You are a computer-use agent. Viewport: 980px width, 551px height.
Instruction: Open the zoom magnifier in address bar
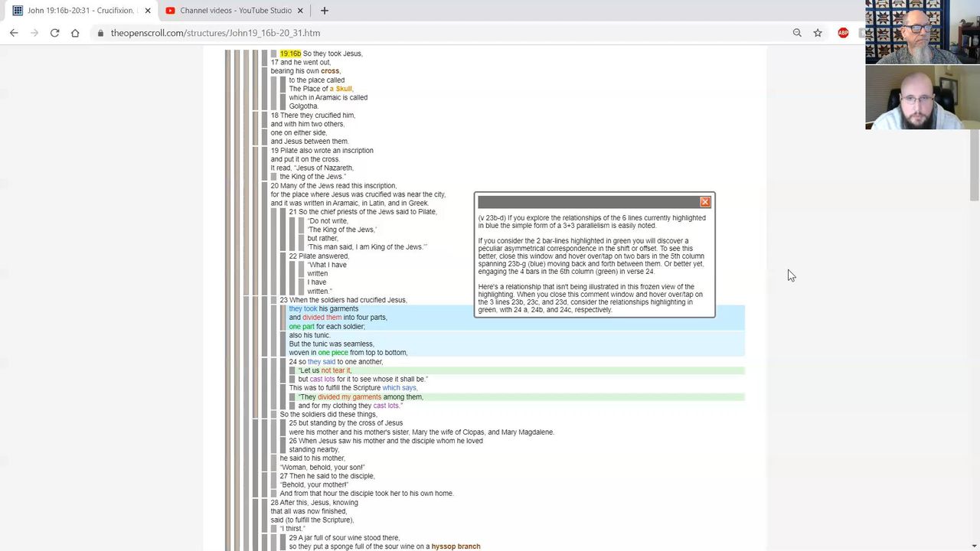pos(797,33)
